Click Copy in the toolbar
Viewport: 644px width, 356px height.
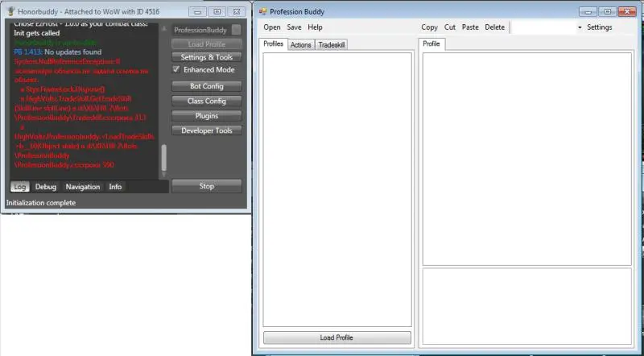coord(429,27)
